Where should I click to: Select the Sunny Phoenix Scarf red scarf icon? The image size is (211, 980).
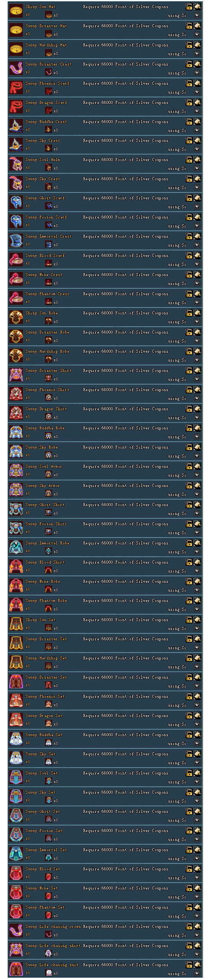pyautogui.click(x=16, y=87)
